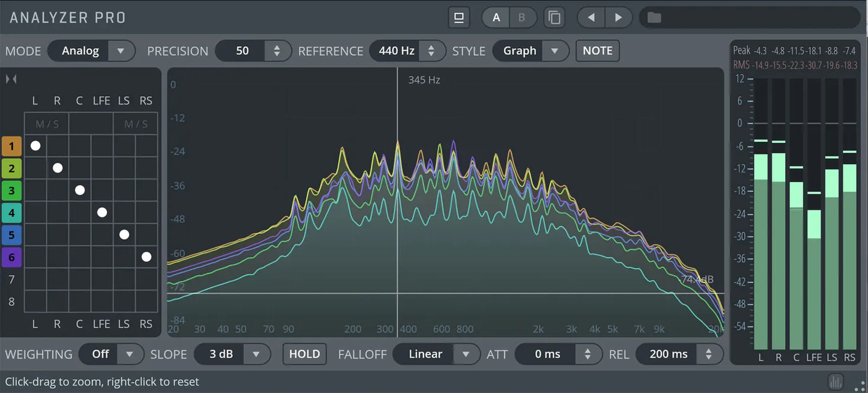Open the Falloff dropdown showing Linear

click(437, 354)
